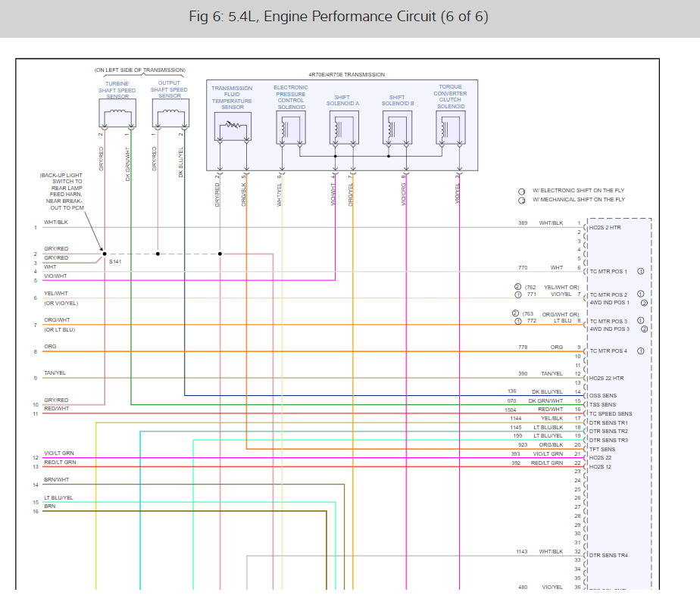Click circuit number '1143' near pin 32
700x614 pixels.
click(522, 552)
